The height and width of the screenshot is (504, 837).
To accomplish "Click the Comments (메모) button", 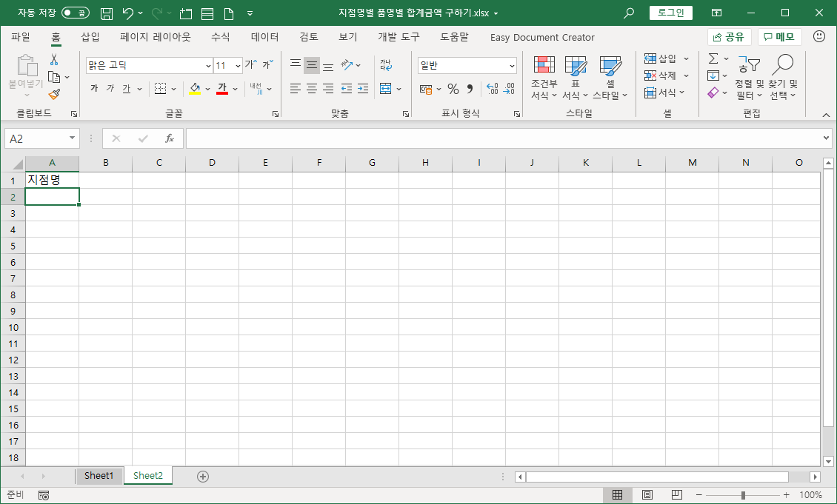I will 780,37.
